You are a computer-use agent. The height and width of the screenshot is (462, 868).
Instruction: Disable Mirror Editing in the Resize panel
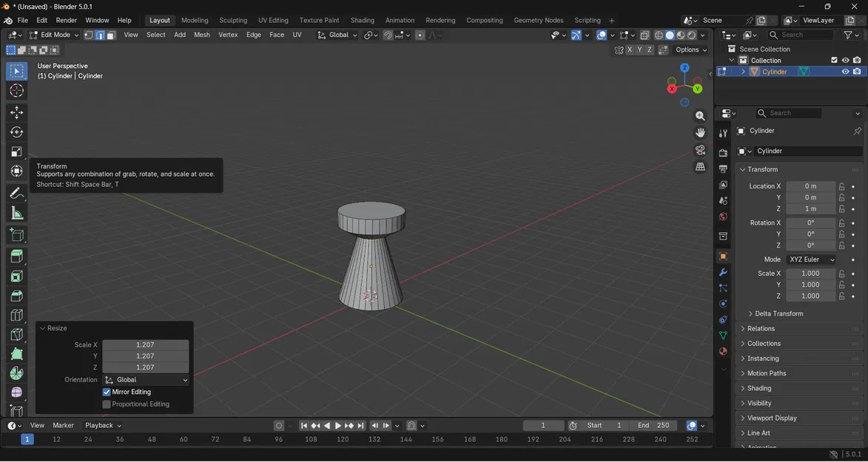[x=106, y=392]
